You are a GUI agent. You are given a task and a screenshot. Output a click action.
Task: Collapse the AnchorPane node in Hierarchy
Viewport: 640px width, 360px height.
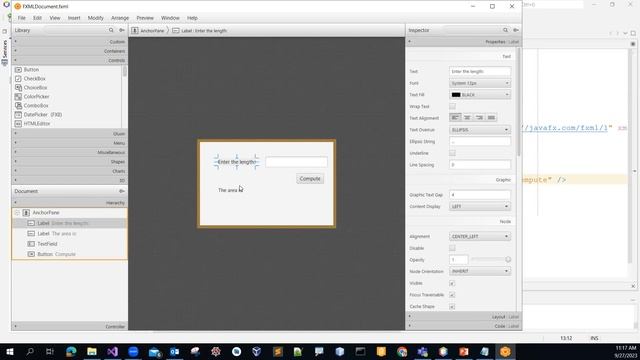[17, 213]
